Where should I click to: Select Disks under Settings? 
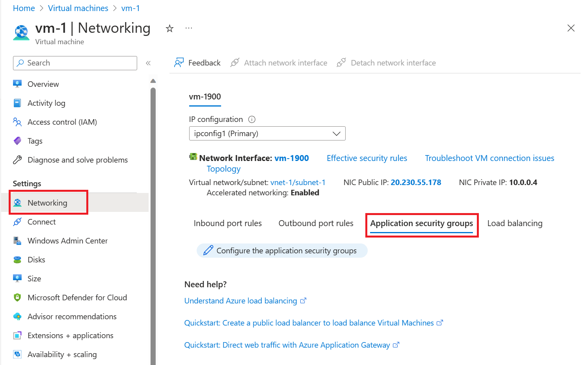[37, 259]
